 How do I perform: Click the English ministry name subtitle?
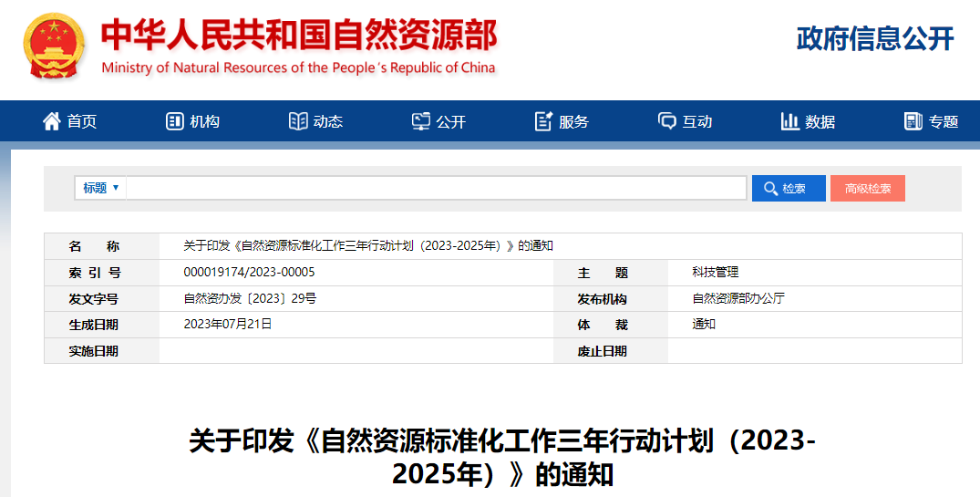point(298,67)
